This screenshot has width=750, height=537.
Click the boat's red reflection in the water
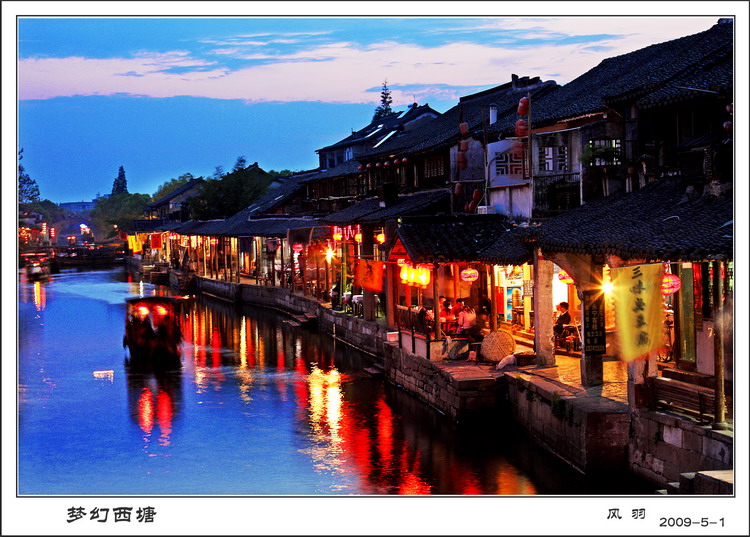pyautogui.click(x=154, y=408)
